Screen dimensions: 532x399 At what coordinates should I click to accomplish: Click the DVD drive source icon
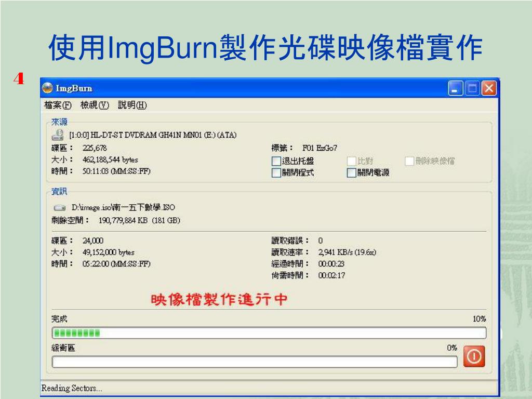point(58,135)
